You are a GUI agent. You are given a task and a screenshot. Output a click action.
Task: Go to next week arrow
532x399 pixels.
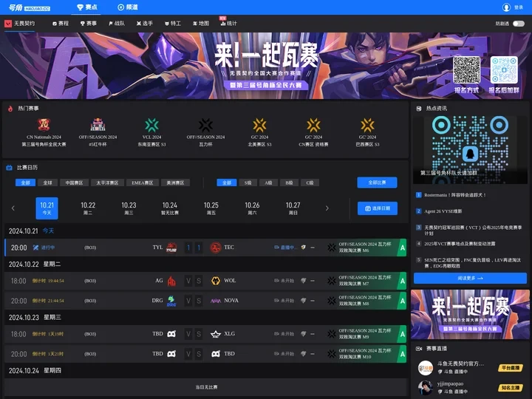click(327, 208)
